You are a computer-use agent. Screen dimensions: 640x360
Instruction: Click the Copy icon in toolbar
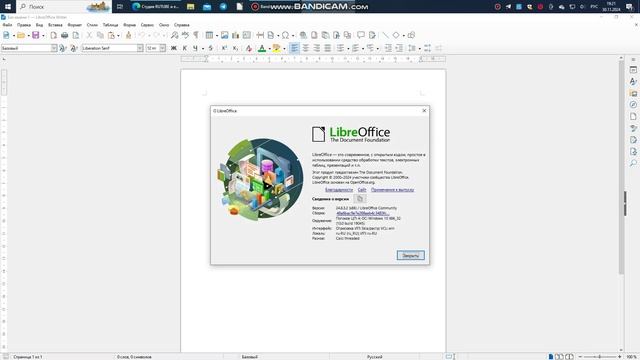pos(100,36)
